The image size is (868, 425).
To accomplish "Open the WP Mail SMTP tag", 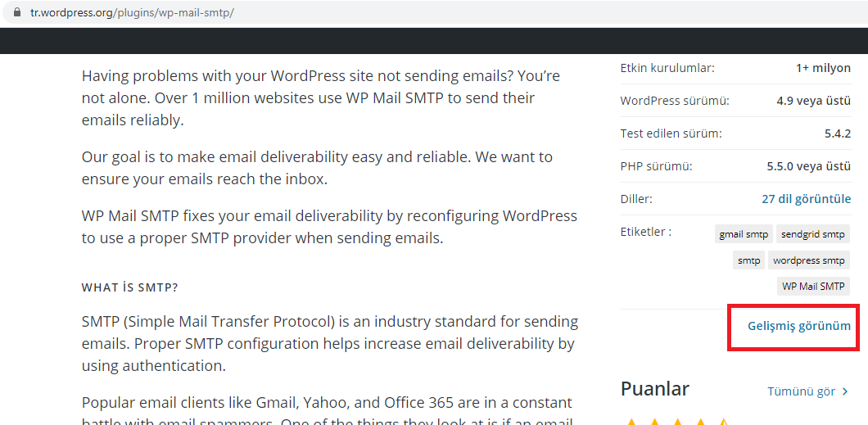I will (x=813, y=286).
